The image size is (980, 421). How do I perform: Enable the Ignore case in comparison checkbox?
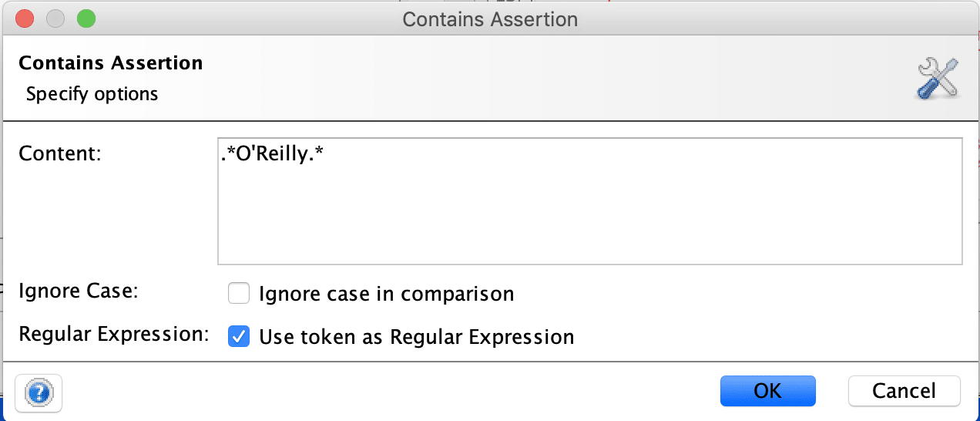240,294
